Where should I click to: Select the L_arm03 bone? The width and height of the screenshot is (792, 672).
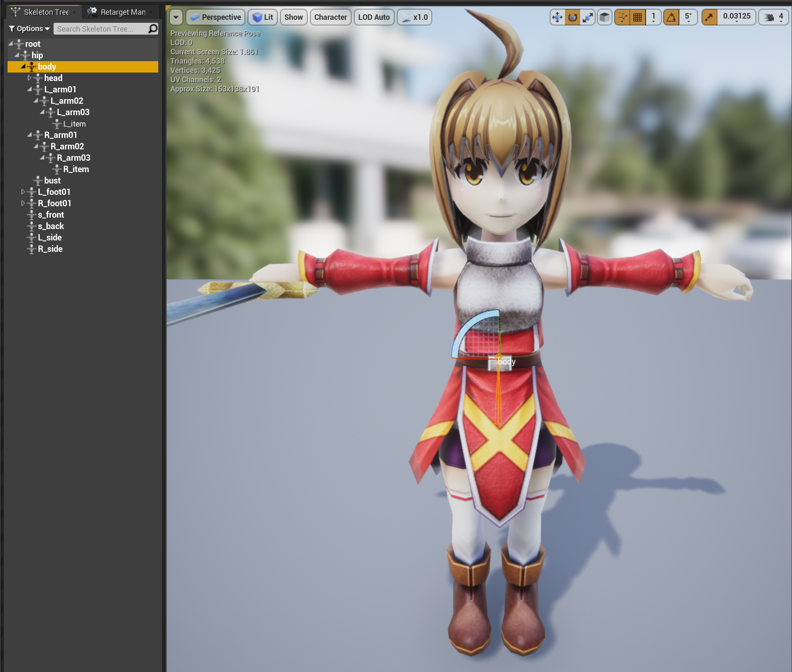click(73, 112)
